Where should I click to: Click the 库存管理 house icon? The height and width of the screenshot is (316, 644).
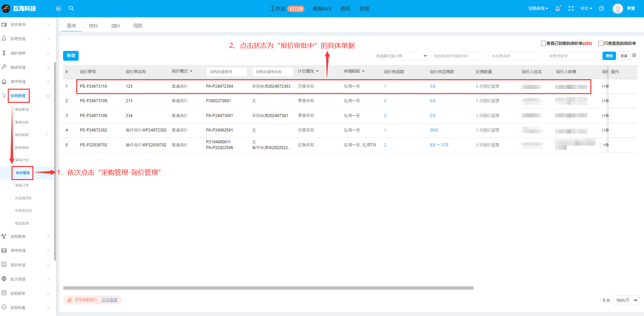pyautogui.click(x=4, y=82)
